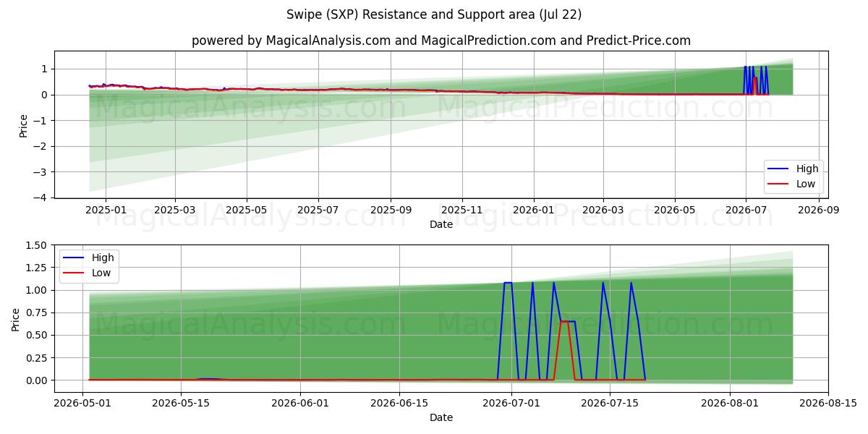Click the '2025-01' tick label on the top chart
868x434 pixels.
[106, 210]
